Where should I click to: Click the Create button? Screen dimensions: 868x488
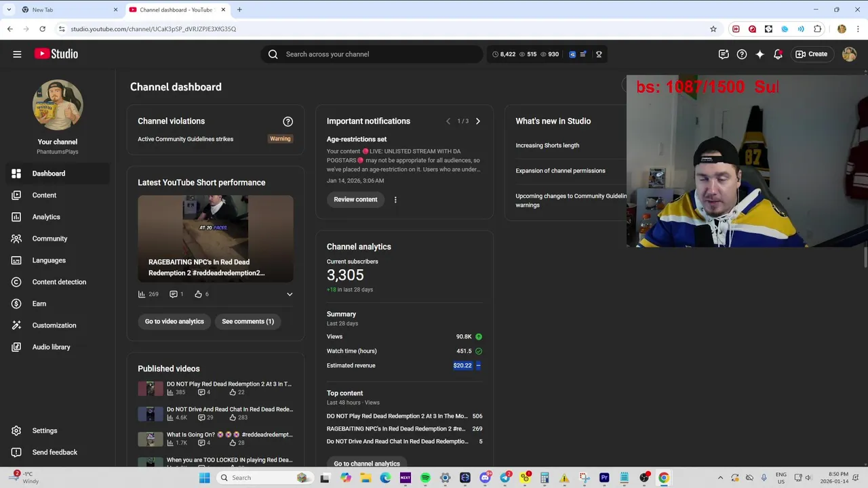[x=812, y=54]
